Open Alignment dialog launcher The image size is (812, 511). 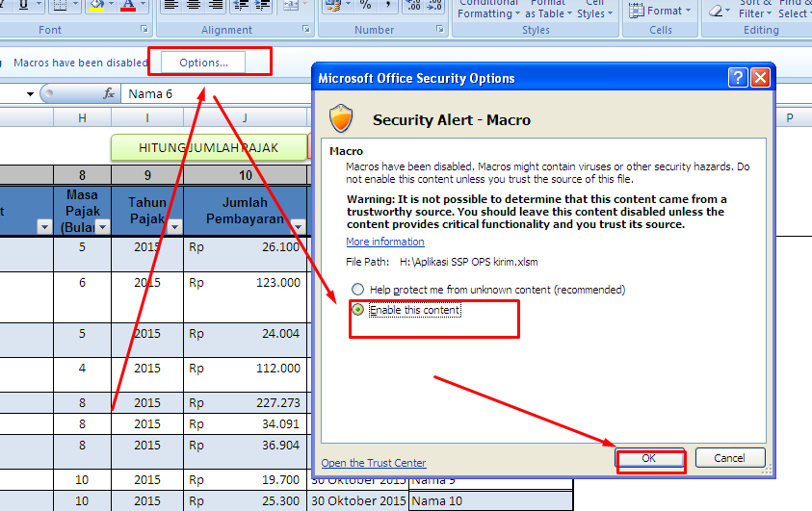(x=306, y=30)
